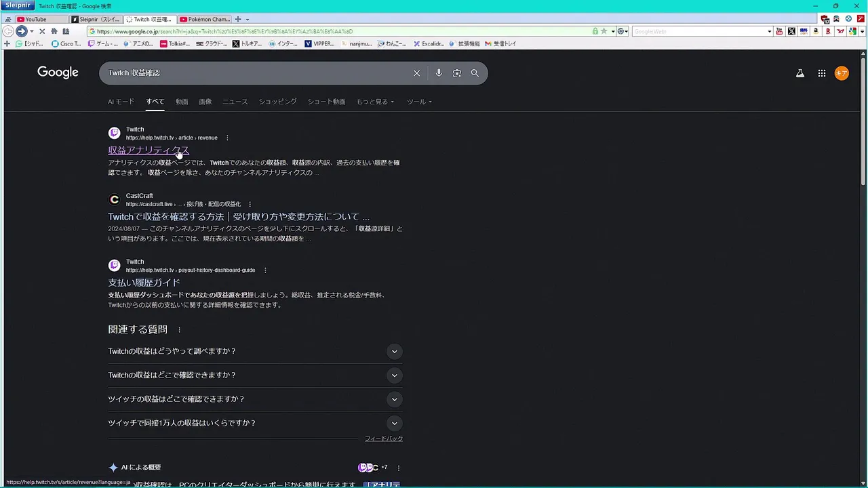Open the もっと見る dropdown
This screenshot has height=488, width=868.
[x=375, y=102]
